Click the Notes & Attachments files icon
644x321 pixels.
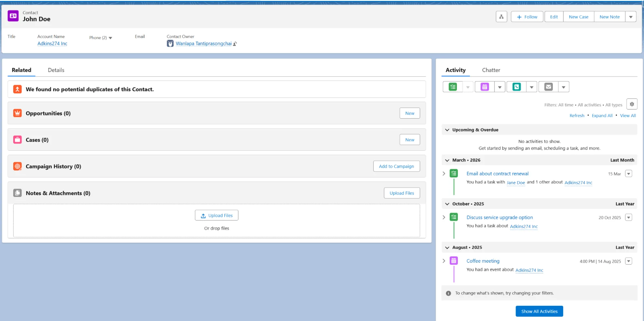point(17,193)
